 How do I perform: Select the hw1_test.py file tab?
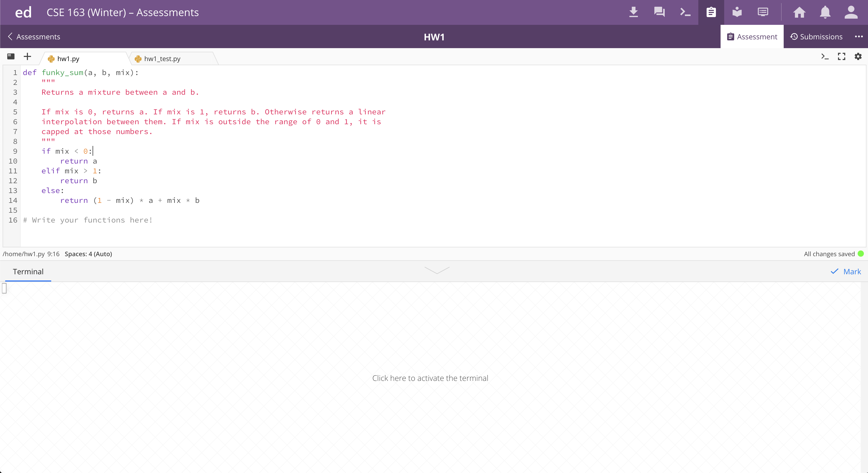(174, 59)
